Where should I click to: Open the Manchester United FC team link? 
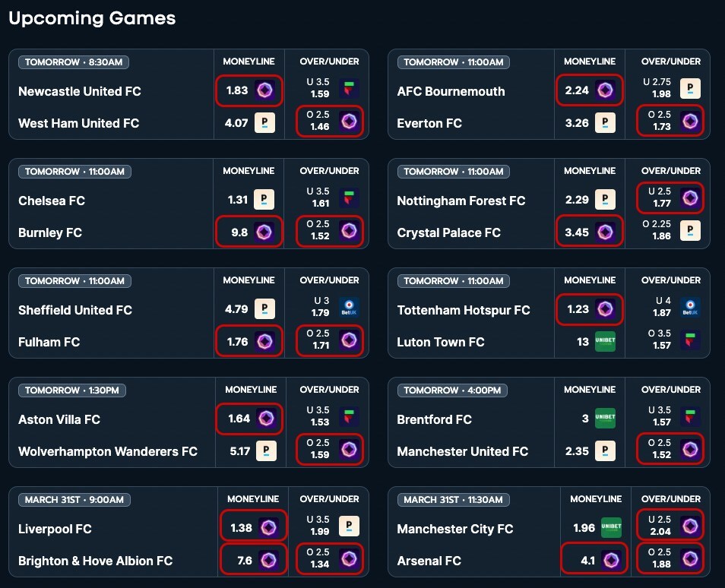(462, 451)
